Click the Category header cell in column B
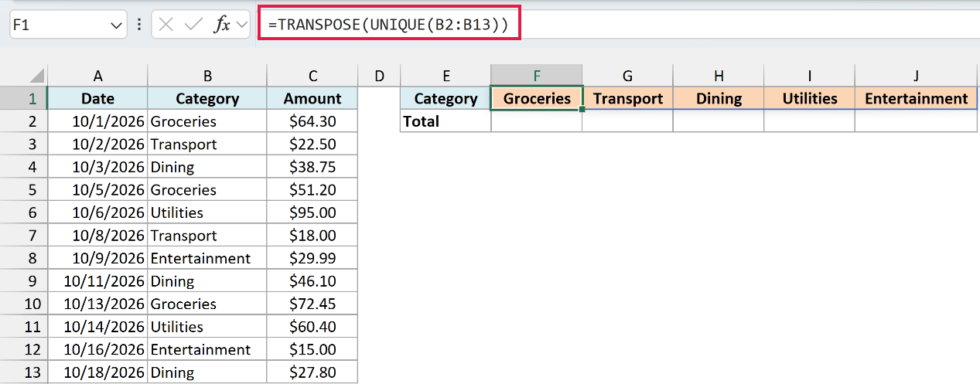Screen dimensions: 980x384 (207, 99)
